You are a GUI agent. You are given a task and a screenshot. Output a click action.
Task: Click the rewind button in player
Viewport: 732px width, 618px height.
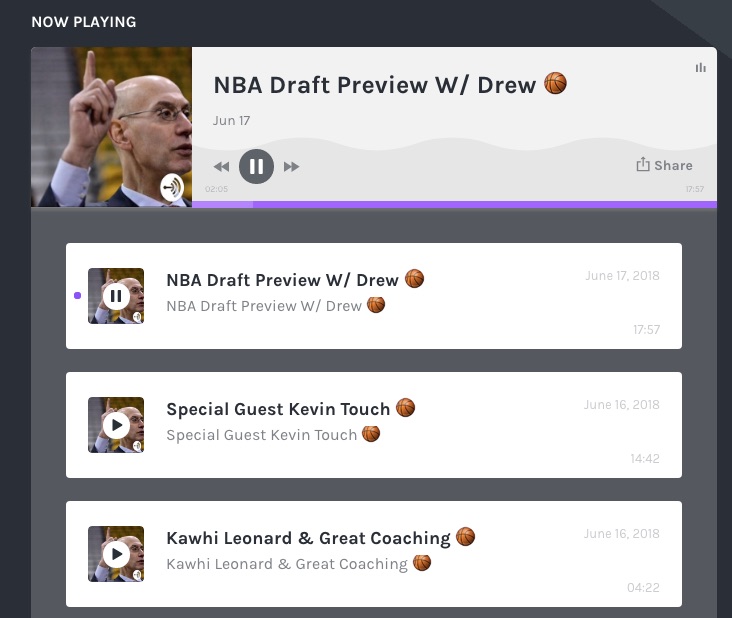pyautogui.click(x=221, y=167)
